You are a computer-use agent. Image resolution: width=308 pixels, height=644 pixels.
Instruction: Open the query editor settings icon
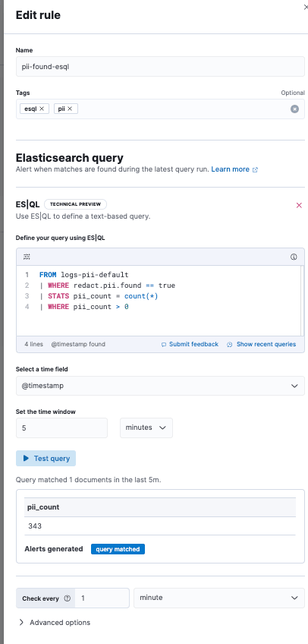[27, 257]
